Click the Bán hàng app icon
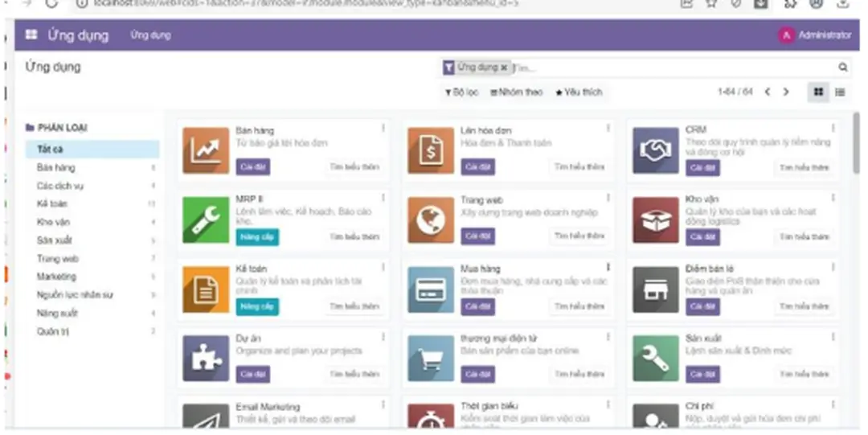The width and height of the screenshot is (868, 435). click(x=206, y=150)
